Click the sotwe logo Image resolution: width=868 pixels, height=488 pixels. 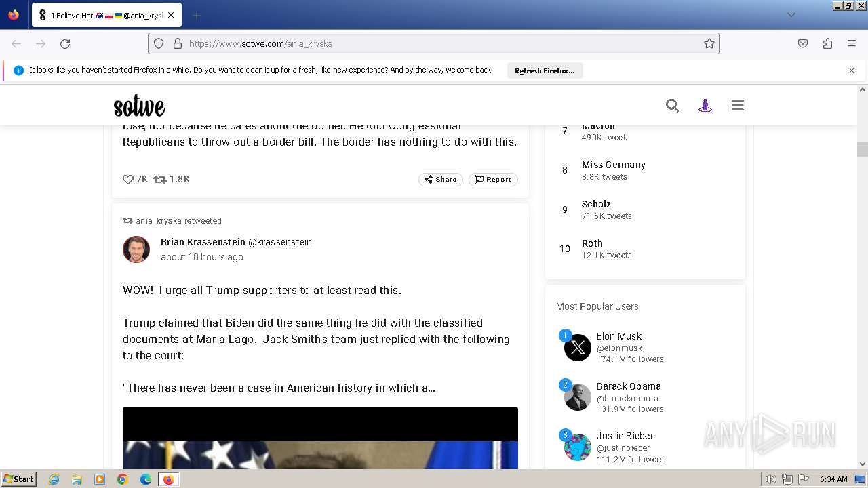tap(139, 106)
